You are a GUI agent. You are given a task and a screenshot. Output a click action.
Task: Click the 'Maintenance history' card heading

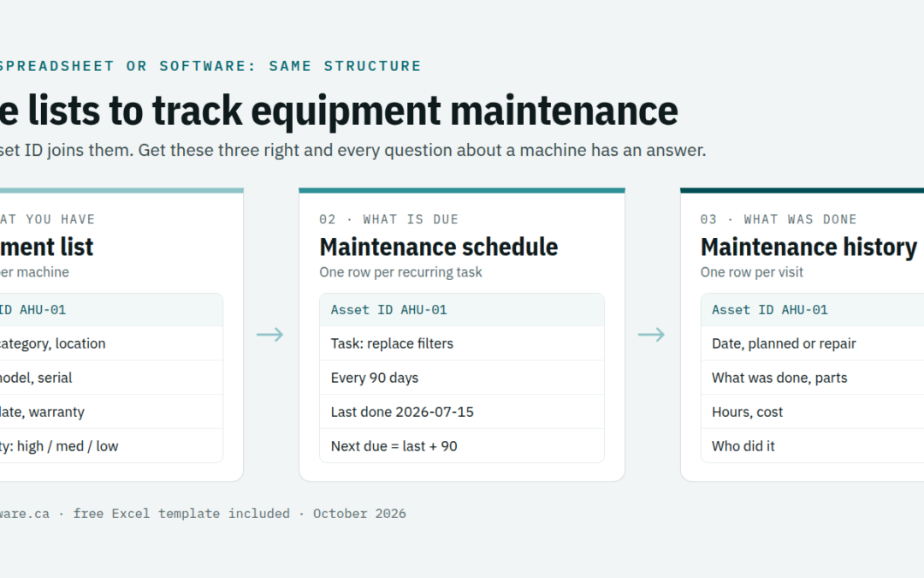(808, 247)
